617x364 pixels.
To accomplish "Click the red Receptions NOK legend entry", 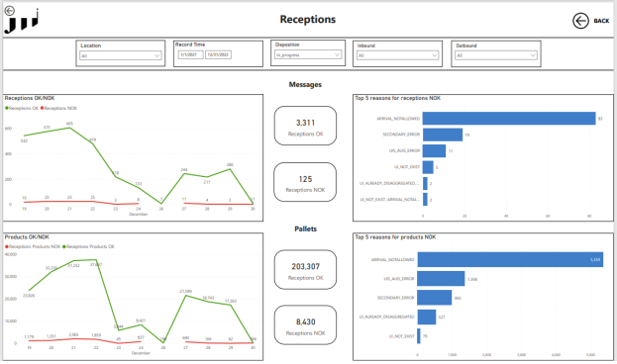I will click(x=58, y=108).
